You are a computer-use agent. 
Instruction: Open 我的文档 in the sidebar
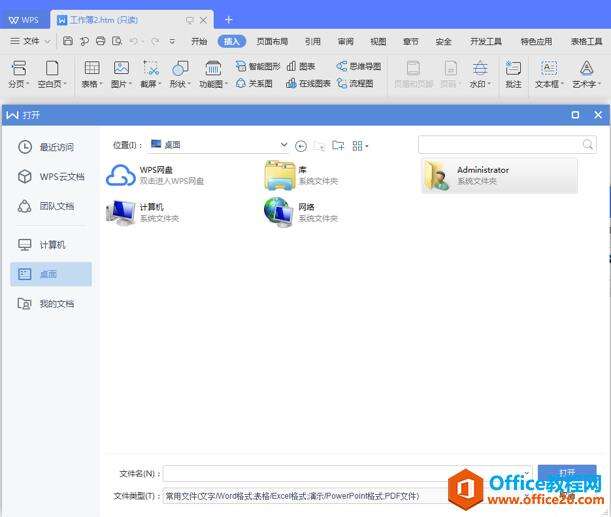coord(46,303)
